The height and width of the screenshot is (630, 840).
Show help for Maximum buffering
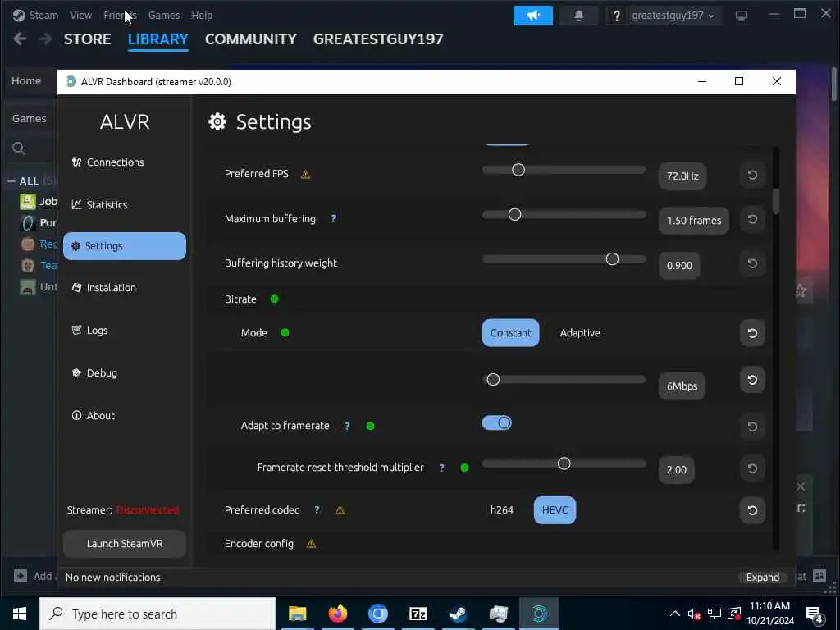point(333,218)
